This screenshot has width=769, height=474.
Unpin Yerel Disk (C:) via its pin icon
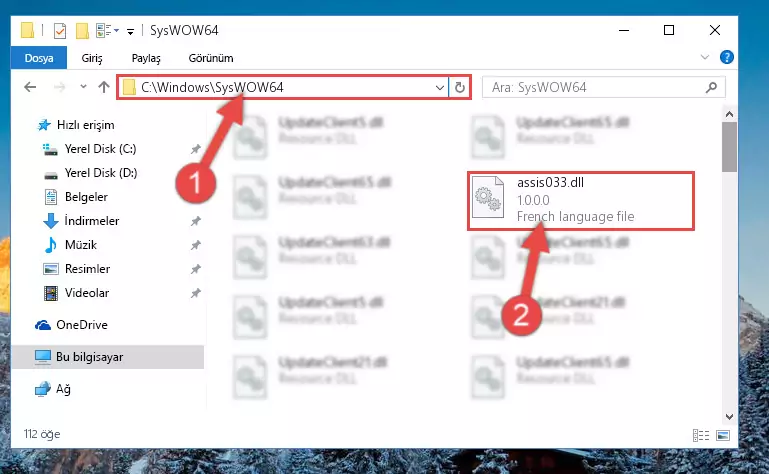(196, 149)
